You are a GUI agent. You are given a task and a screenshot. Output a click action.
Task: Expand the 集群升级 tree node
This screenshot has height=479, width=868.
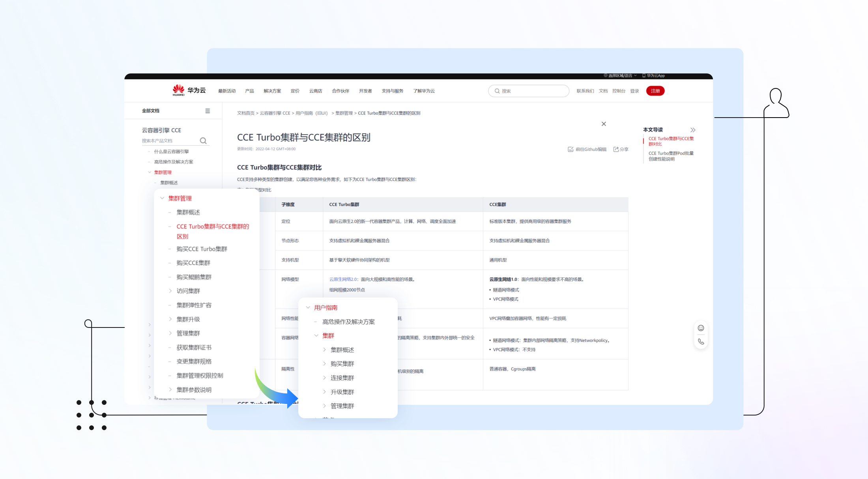pos(170,319)
